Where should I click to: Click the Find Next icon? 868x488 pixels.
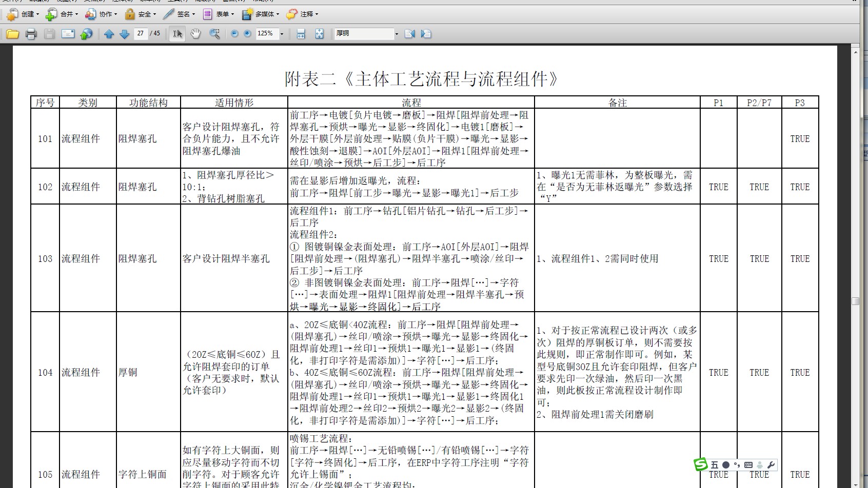point(426,34)
